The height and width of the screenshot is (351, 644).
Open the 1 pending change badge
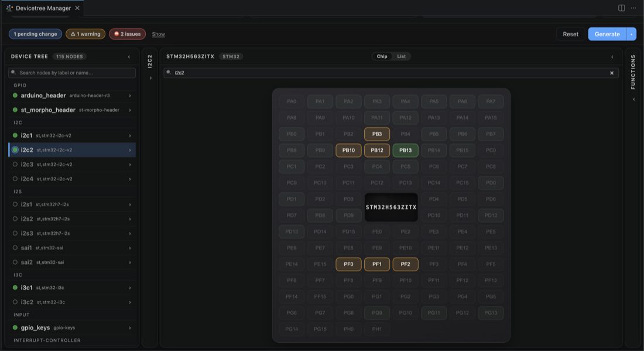[x=35, y=34]
